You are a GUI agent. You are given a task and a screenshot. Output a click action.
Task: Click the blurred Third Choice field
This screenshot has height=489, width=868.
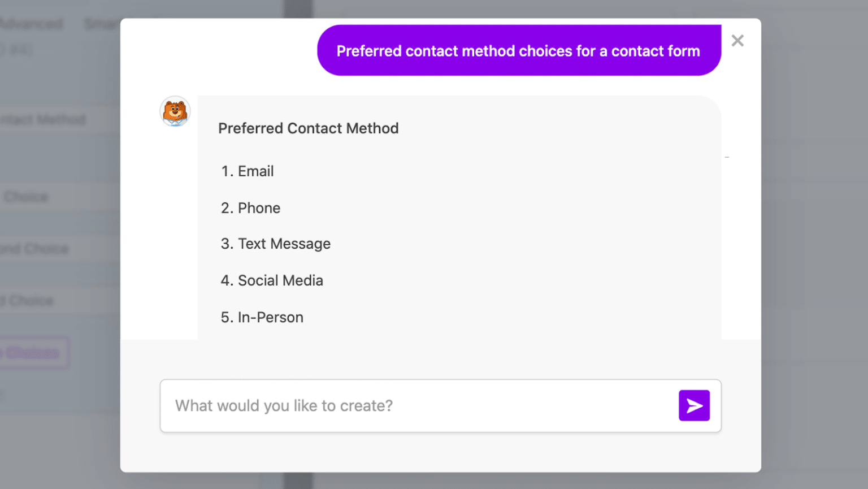[x=31, y=300]
